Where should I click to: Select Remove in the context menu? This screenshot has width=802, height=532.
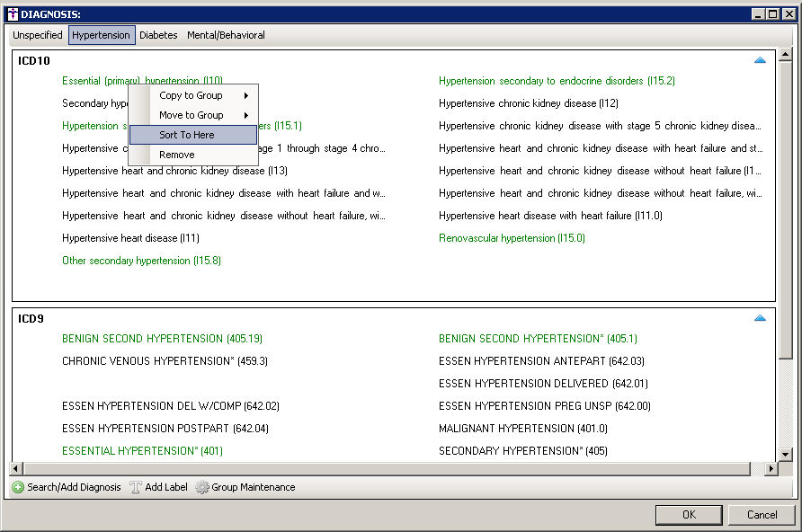[x=176, y=155]
